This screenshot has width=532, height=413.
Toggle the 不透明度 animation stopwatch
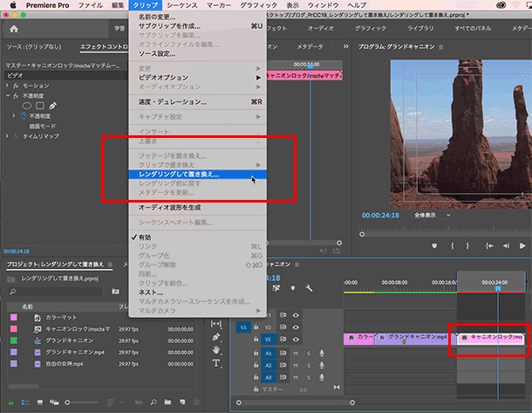click(x=24, y=116)
